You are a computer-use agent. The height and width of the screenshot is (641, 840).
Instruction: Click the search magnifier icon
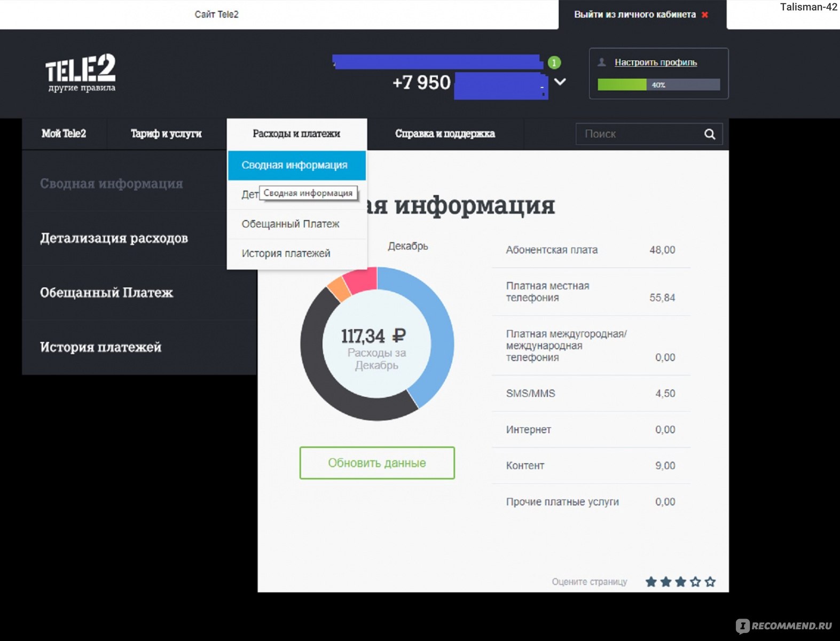(x=710, y=134)
